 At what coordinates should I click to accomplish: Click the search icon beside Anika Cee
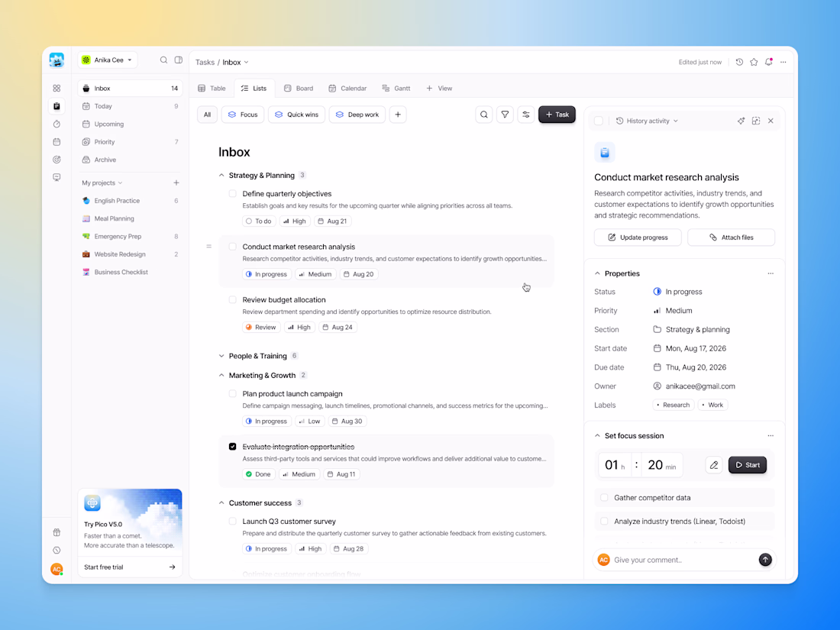click(164, 60)
